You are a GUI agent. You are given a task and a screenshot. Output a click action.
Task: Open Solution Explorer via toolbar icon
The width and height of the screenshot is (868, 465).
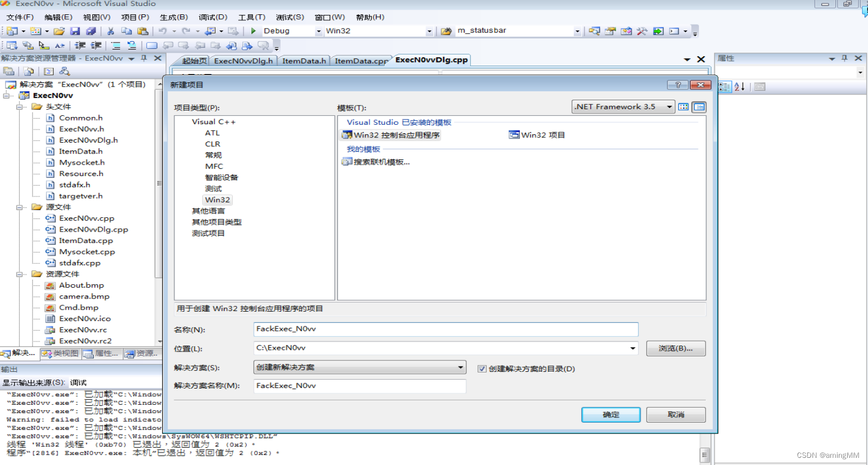594,31
